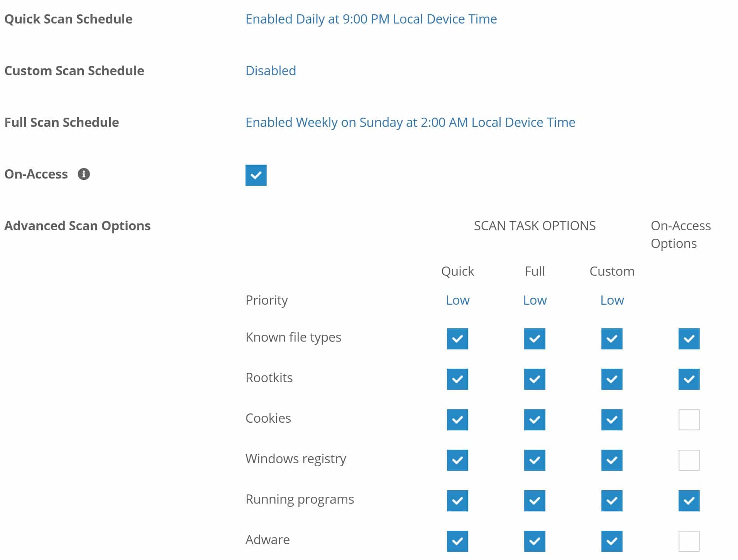Change the Quick scan priority from Low
This screenshot has width=738, height=560.
pyautogui.click(x=457, y=300)
